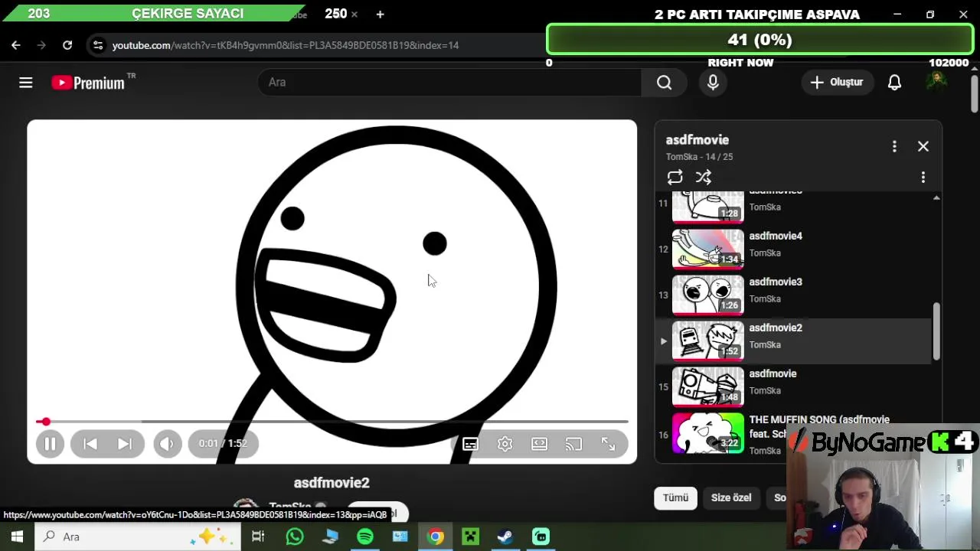Pause the video

pyautogui.click(x=50, y=444)
